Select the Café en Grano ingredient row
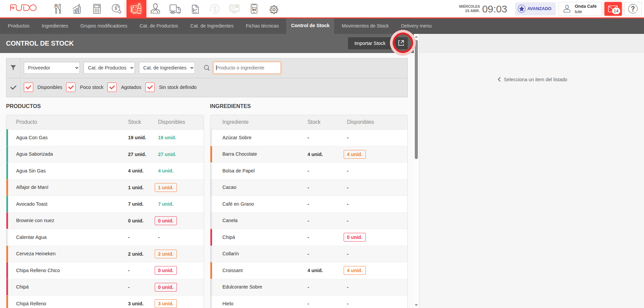 click(309, 204)
